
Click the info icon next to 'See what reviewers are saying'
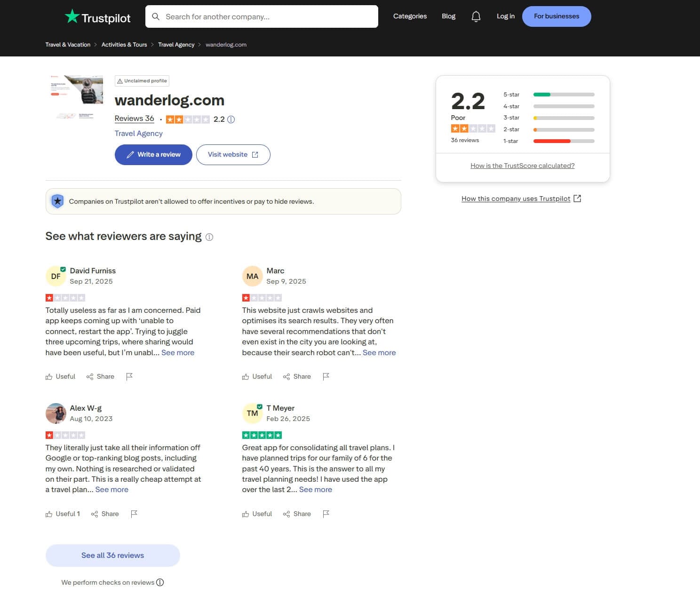(x=209, y=237)
